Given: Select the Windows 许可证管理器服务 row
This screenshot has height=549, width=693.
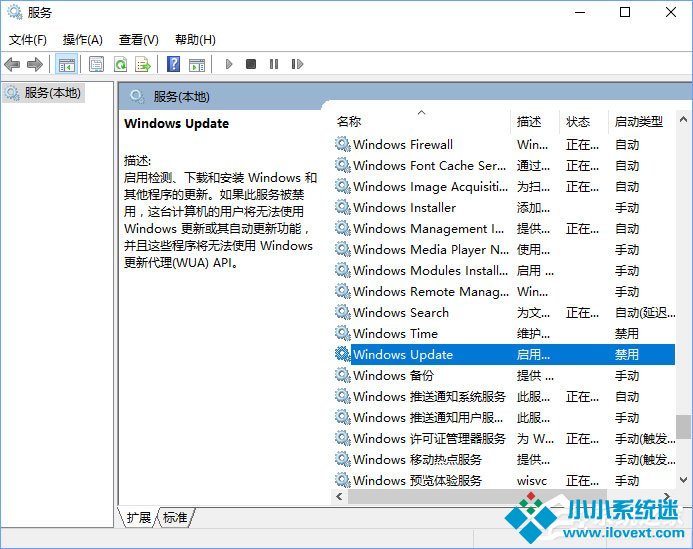Looking at the screenshot, I should (504, 438).
